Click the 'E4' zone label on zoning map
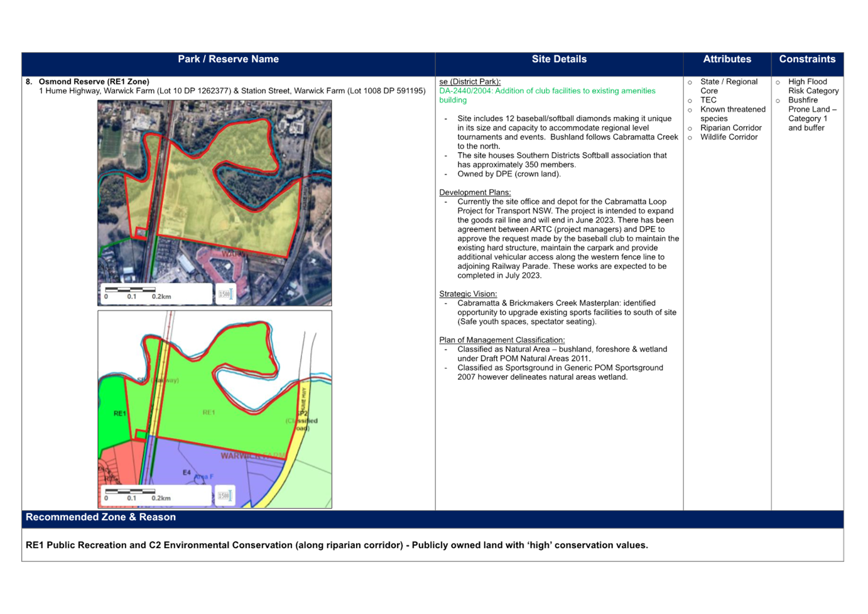The height and width of the screenshot is (614, 868). coord(187,473)
